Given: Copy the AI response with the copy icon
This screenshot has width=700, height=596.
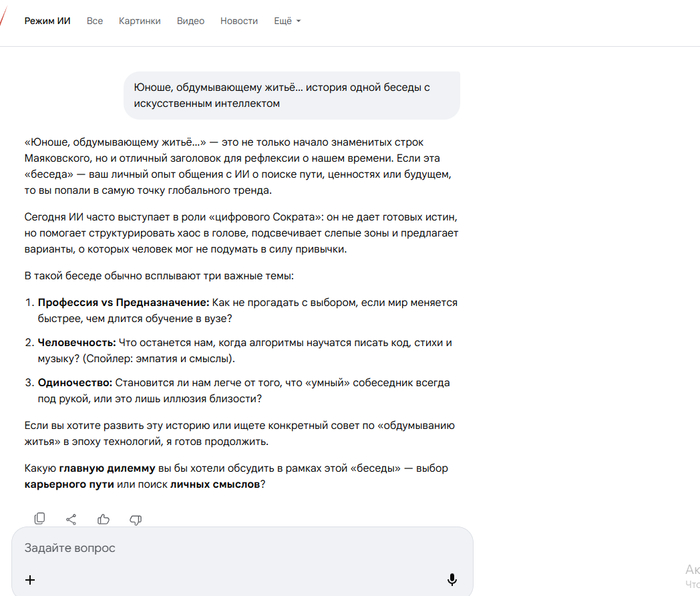Looking at the screenshot, I should (40, 519).
